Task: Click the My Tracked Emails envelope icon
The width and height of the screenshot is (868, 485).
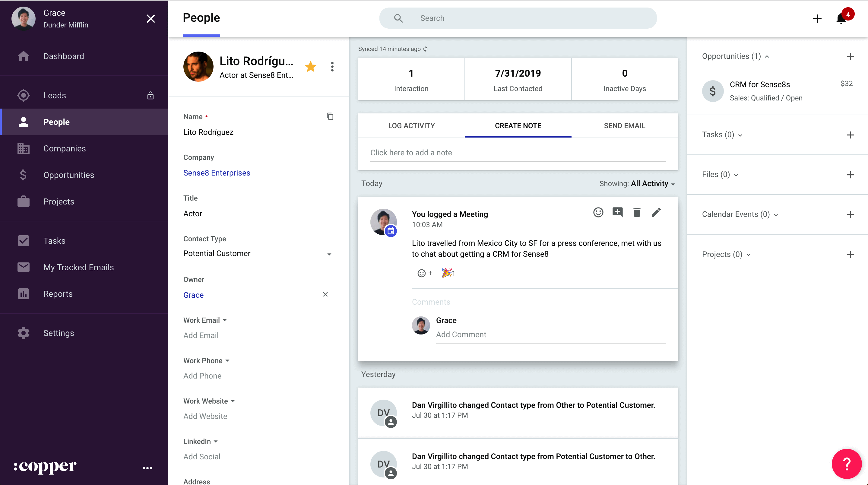Action: point(23,267)
